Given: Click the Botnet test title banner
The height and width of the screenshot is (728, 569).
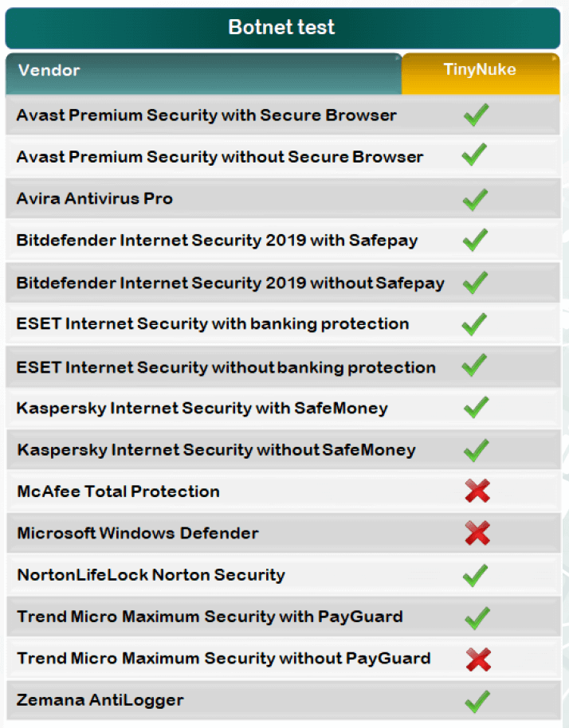Looking at the screenshot, I should click(x=282, y=28).
